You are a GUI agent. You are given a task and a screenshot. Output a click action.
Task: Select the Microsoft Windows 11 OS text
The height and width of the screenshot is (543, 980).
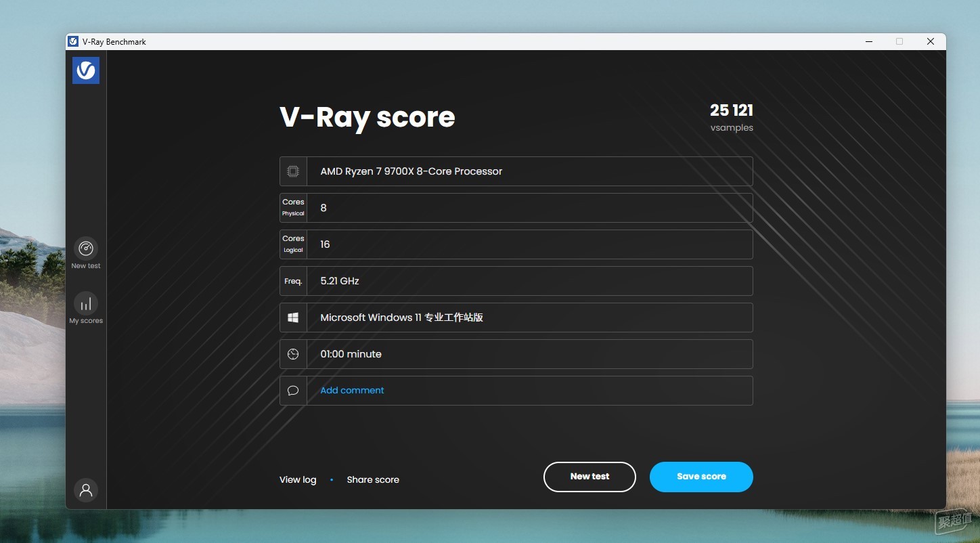point(401,318)
